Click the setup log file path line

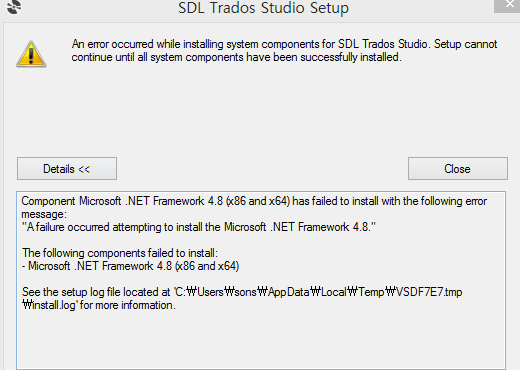(x=242, y=292)
